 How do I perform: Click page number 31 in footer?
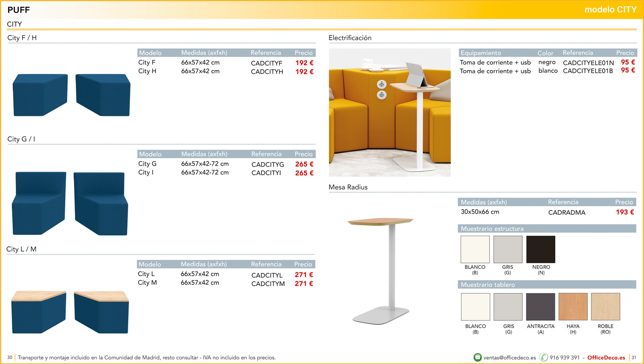pos(634,358)
